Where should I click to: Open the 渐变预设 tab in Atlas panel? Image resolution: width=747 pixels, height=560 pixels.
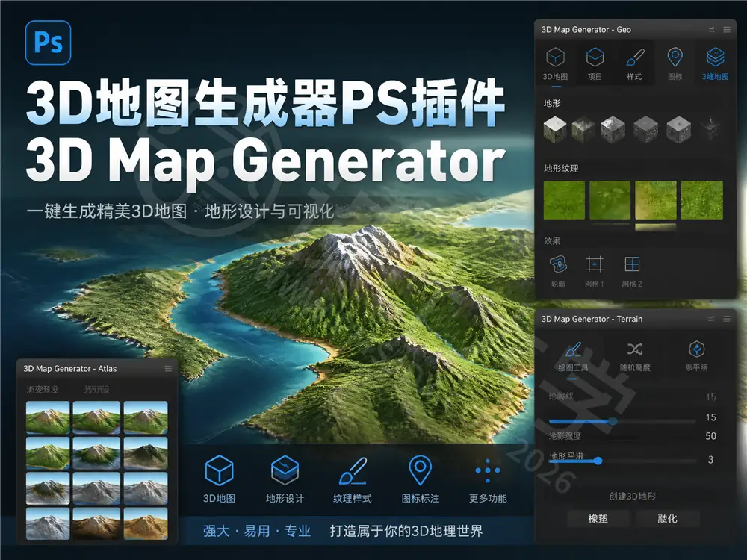pos(43,390)
